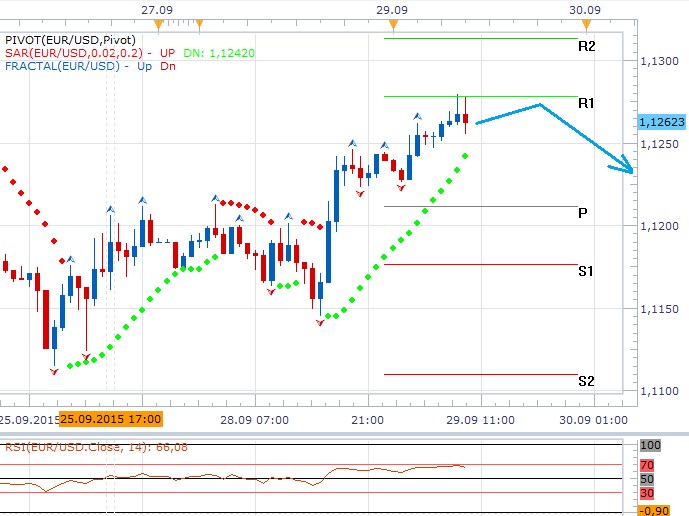This screenshot has height=516, width=689.
Task: Select the SAR(EUR/USD,0.02,0.2) indicator label
Action: pyautogui.click(x=75, y=52)
